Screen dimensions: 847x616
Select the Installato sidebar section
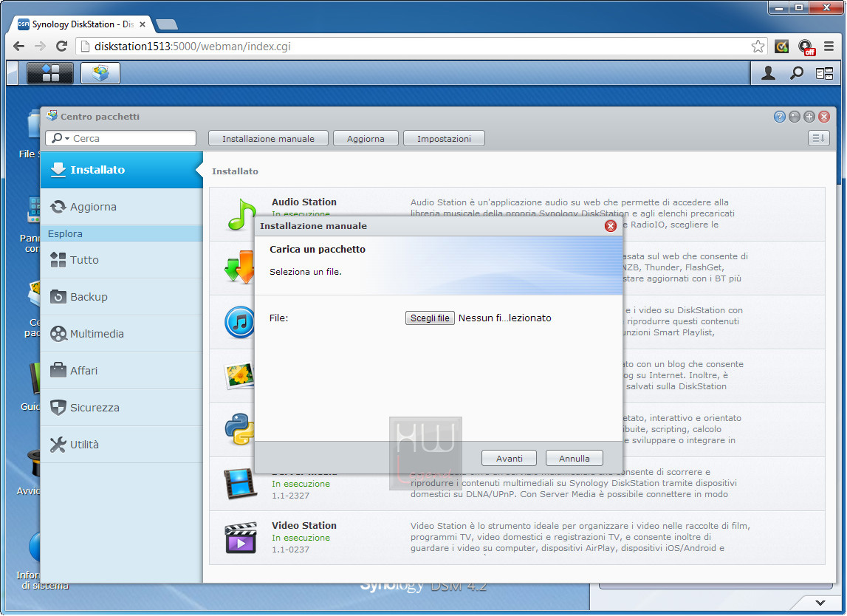[122, 170]
